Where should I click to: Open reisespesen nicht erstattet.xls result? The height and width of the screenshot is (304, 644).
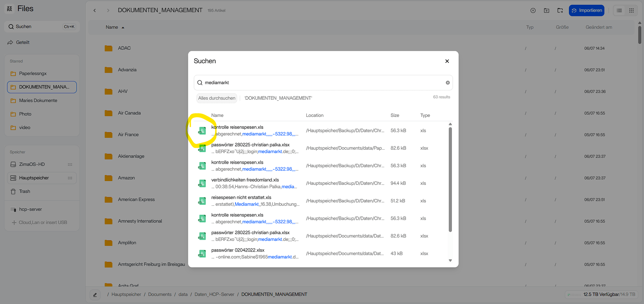click(x=241, y=198)
